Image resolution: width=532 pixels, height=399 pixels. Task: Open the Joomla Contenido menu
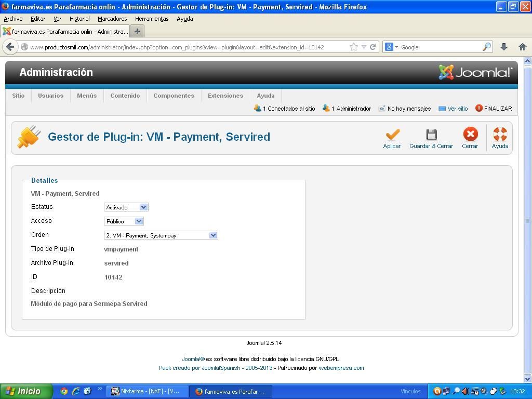coord(125,96)
